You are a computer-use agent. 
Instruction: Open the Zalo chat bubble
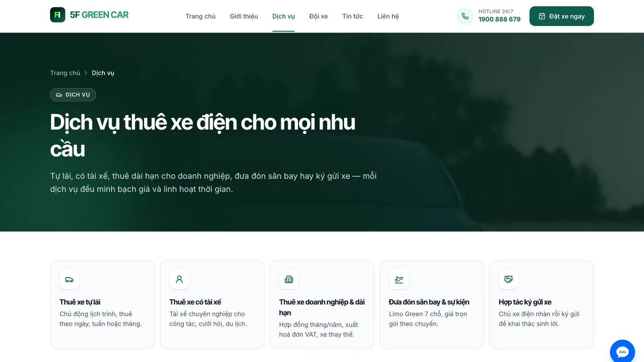(622, 352)
